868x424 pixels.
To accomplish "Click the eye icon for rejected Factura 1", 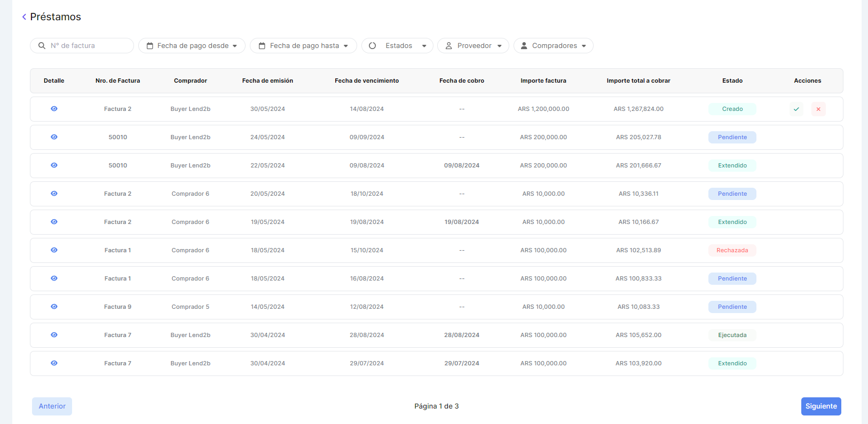I will click(x=54, y=250).
